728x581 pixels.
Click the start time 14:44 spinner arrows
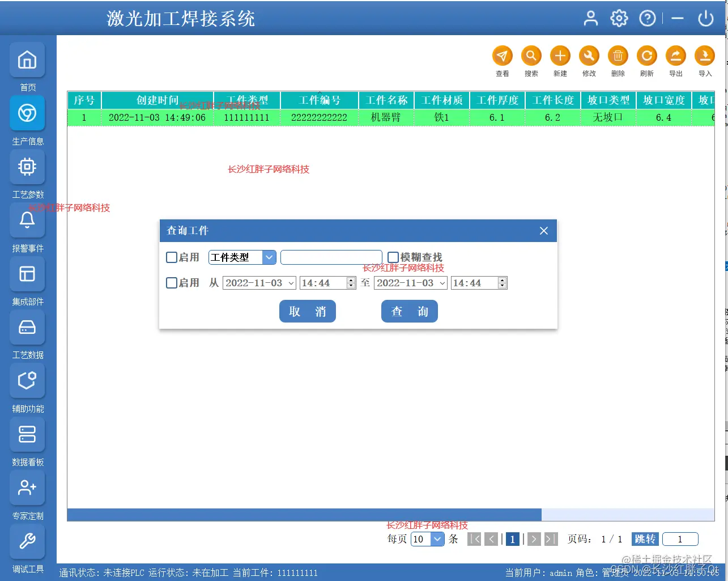[351, 283]
